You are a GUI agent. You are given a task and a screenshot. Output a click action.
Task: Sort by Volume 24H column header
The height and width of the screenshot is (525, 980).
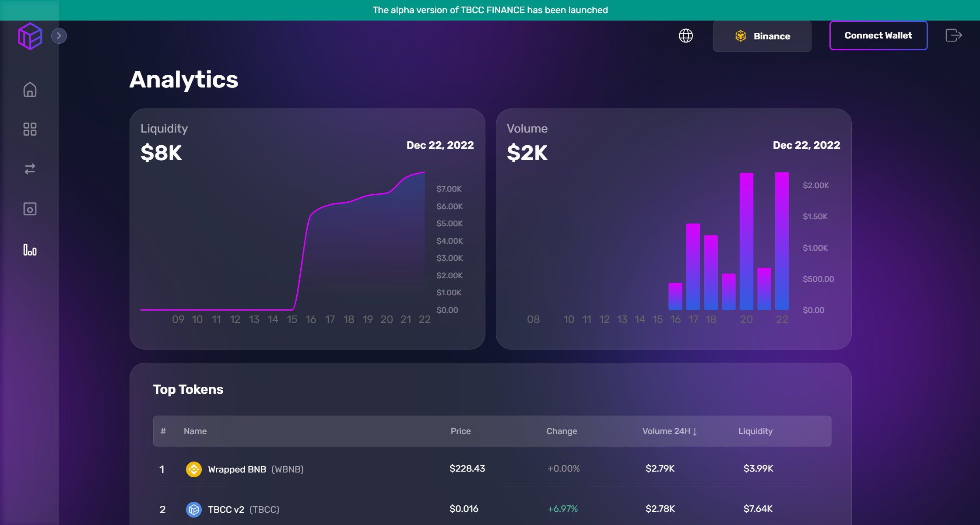pyautogui.click(x=670, y=431)
